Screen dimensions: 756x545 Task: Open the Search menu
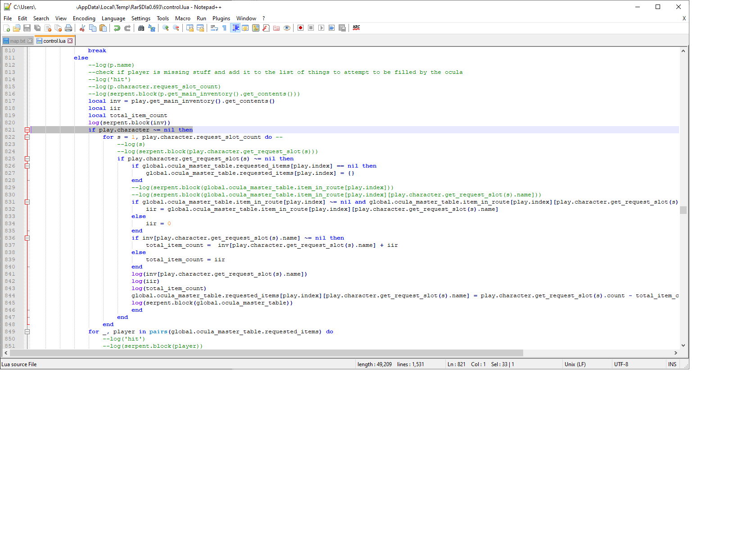click(x=41, y=18)
